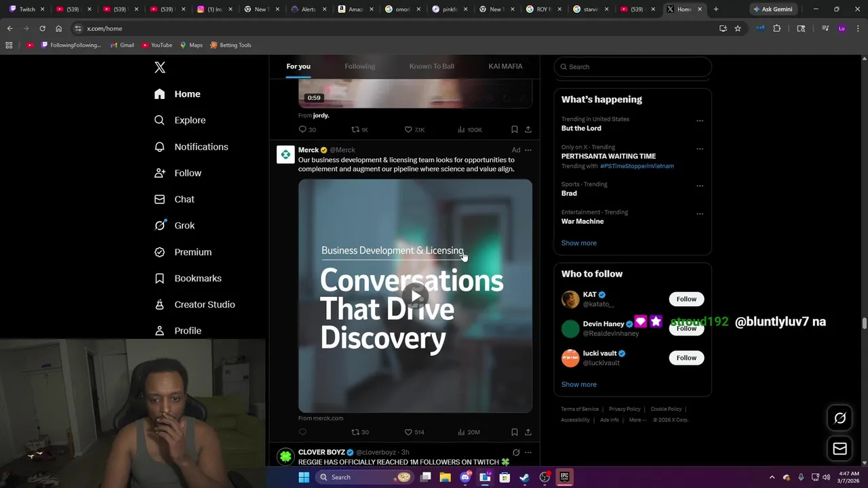Follow the Devin Haney account
The image size is (868, 488).
point(686,329)
